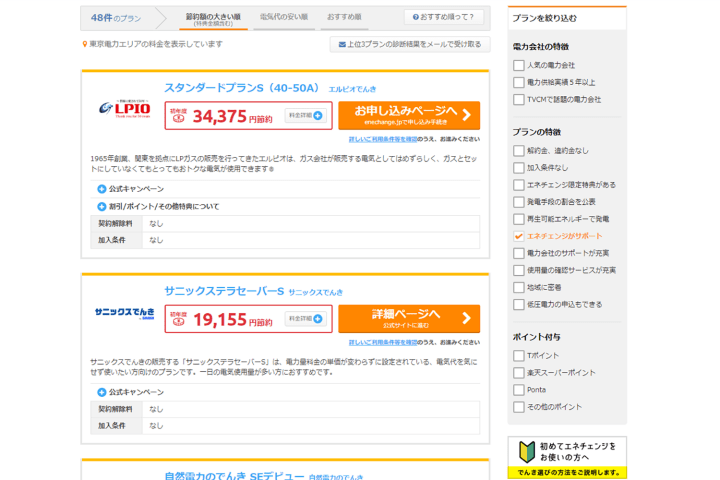Enable 加入条件なし filter

518,168
